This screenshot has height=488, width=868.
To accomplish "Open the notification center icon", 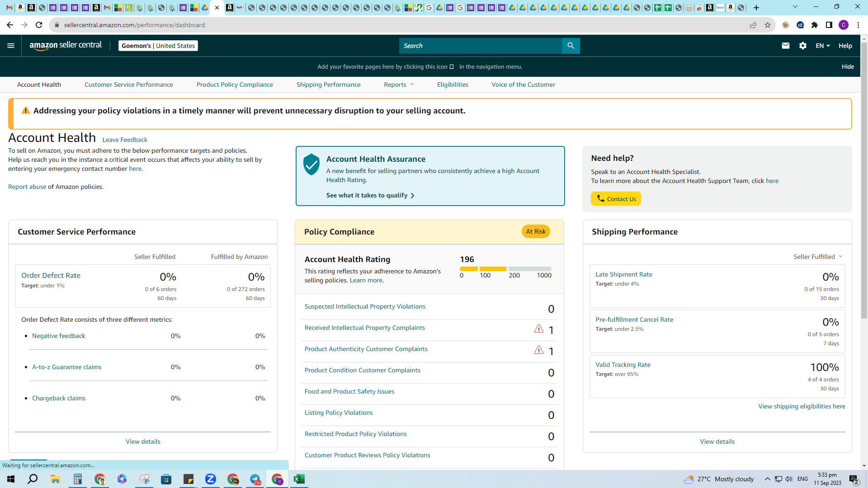I will [854, 479].
